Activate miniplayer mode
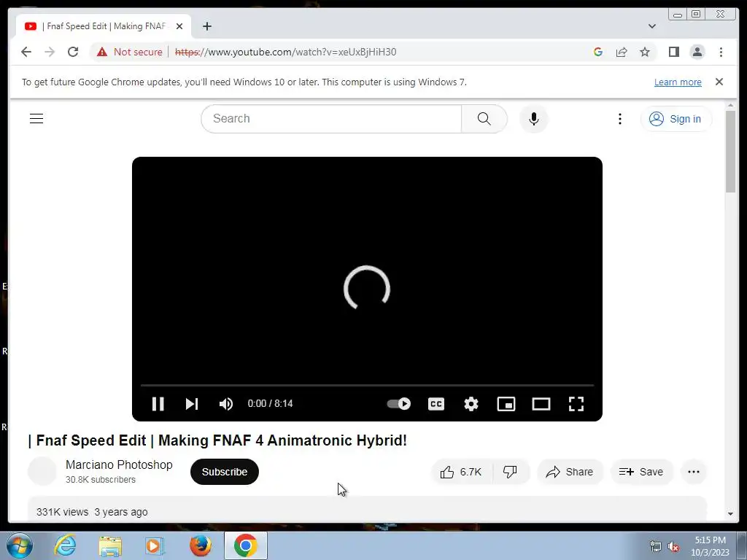Image resolution: width=747 pixels, height=560 pixels. (506, 404)
